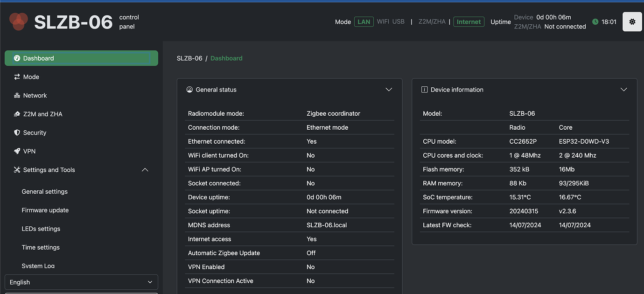The image size is (644, 294).
Task: Open Time settings submenu item
Action: [x=41, y=248]
